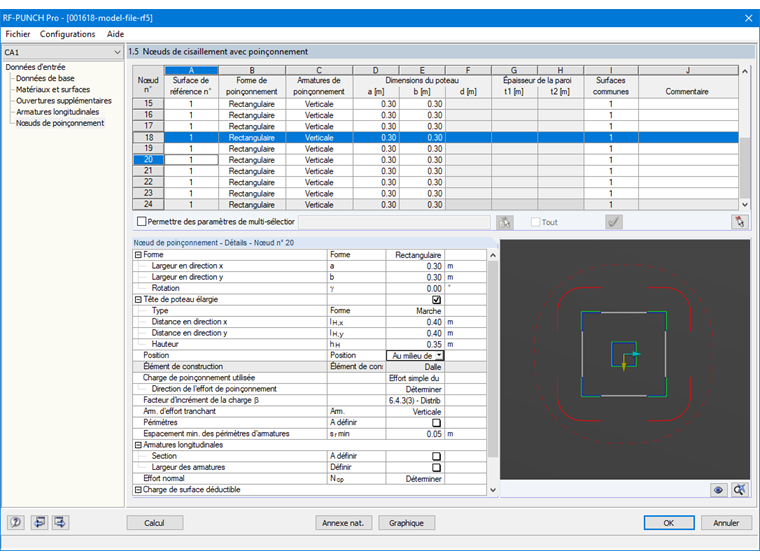The height and width of the screenshot is (560, 760).
Task: Select node row 15 header
Action: (x=148, y=103)
